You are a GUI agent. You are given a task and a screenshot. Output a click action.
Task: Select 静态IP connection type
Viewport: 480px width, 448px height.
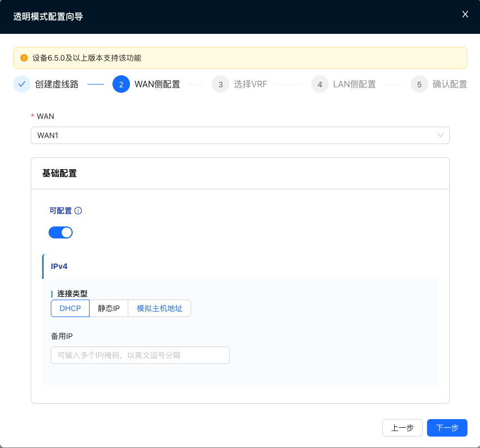tap(109, 308)
